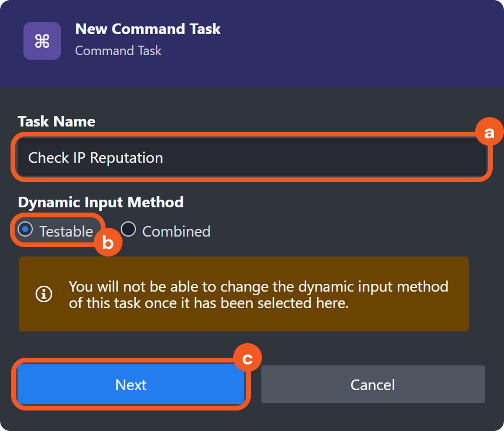Click the Combined option label text
The height and width of the screenshot is (431, 504).
click(176, 231)
